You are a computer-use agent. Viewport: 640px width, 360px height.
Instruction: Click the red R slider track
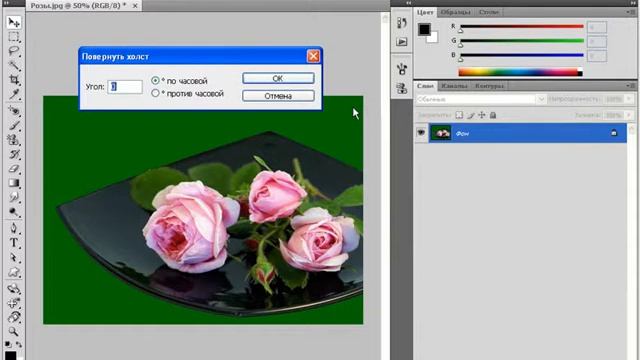pyautogui.click(x=522, y=27)
